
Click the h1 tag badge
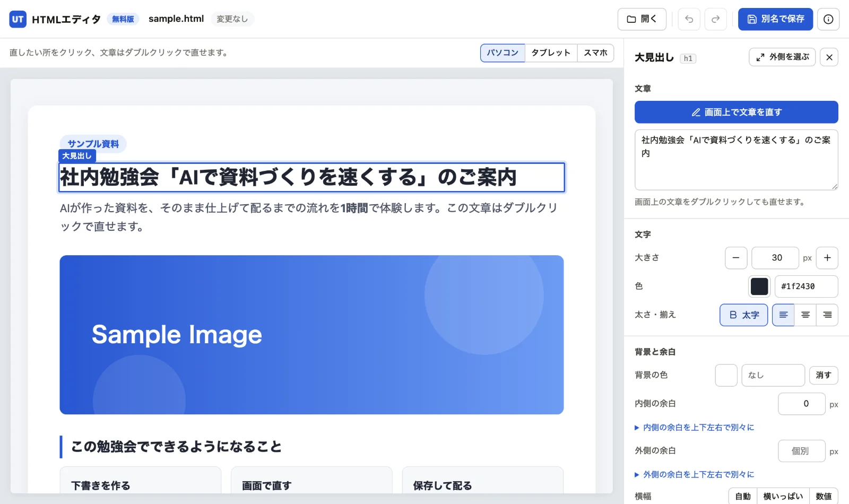[x=688, y=58]
